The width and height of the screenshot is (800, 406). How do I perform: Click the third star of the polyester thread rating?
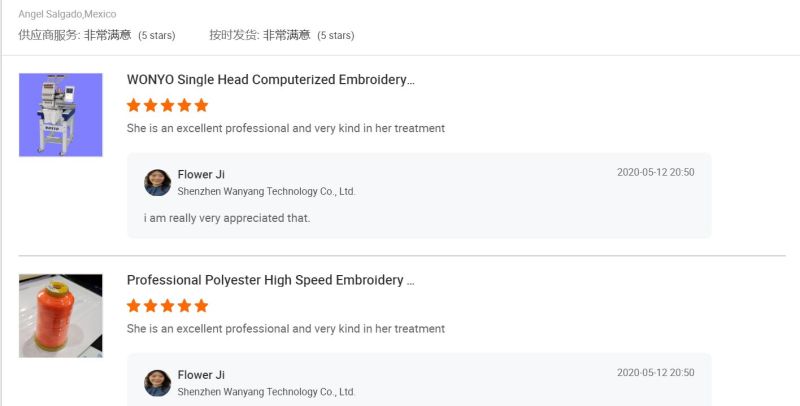click(168, 305)
